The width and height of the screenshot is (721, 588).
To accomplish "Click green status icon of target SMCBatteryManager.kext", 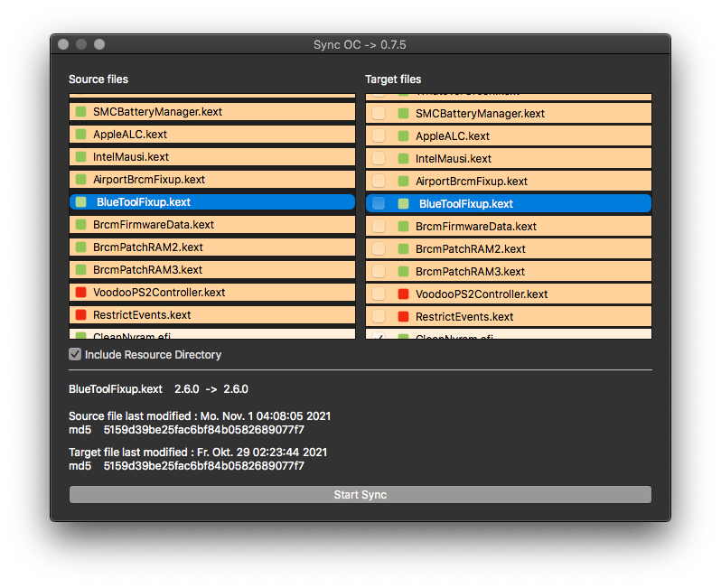I will pyautogui.click(x=403, y=113).
